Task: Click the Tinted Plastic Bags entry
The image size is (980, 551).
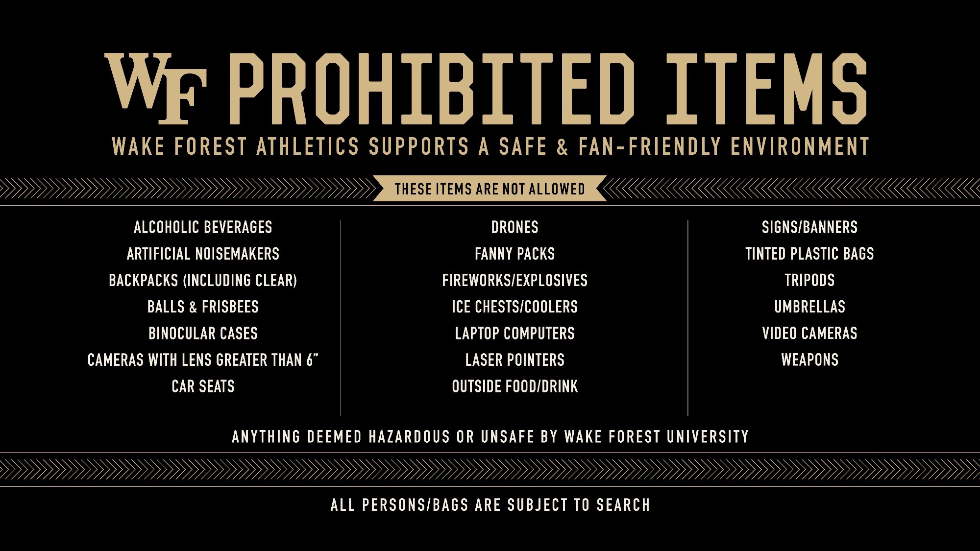Action: coord(809,254)
